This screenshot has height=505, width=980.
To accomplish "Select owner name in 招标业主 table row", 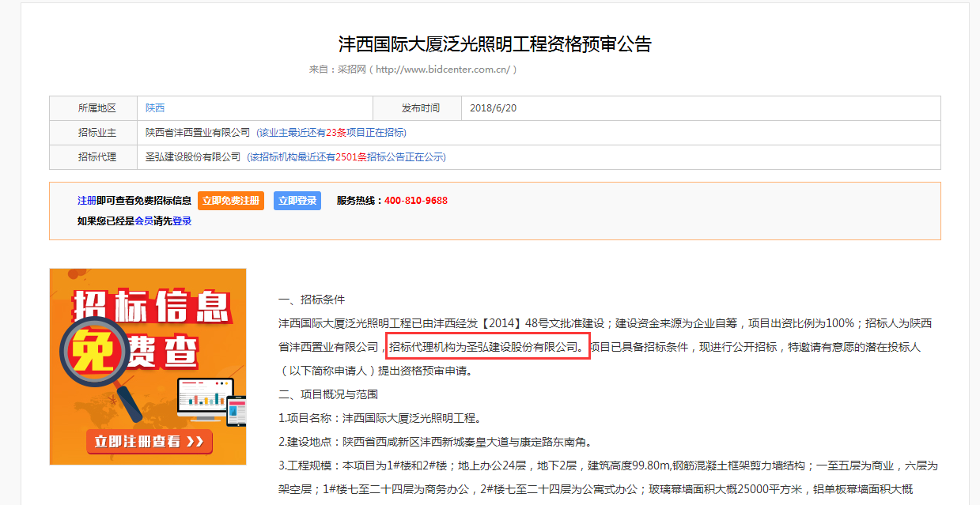I will click(198, 133).
